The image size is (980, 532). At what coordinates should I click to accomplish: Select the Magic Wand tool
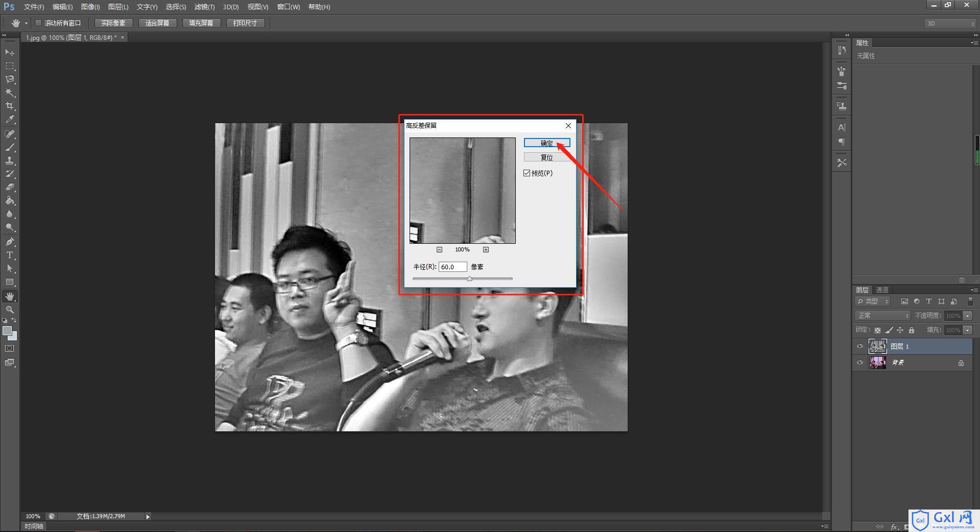[10, 92]
